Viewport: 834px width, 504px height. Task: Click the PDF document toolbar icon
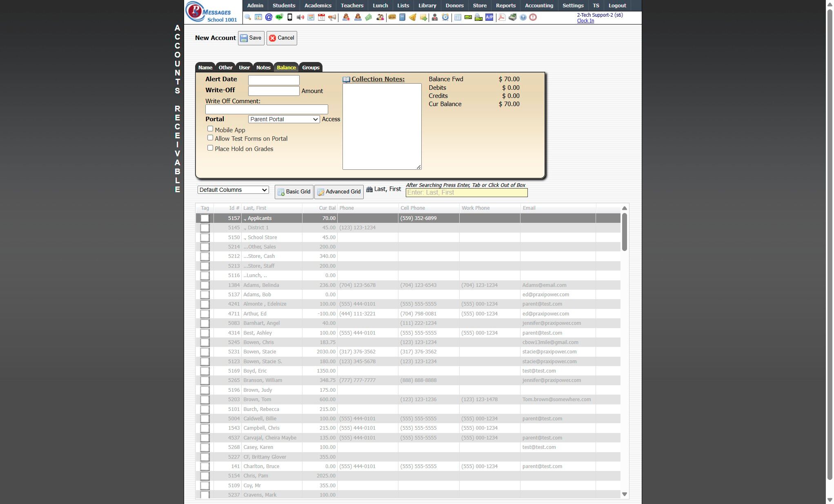coord(502,17)
